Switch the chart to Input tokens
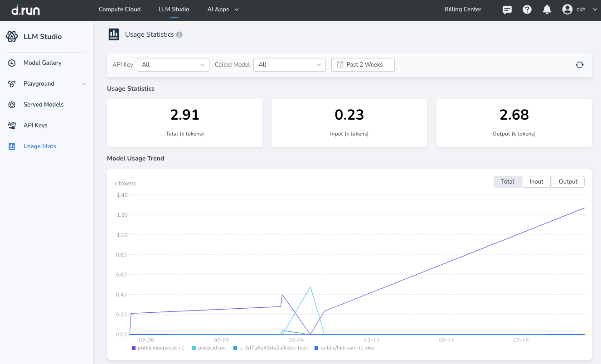601x364 pixels. coord(536,181)
